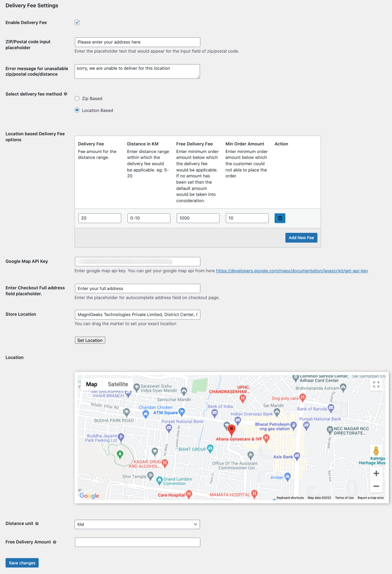Click the unavailable-location error message textarea

[x=137, y=71]
